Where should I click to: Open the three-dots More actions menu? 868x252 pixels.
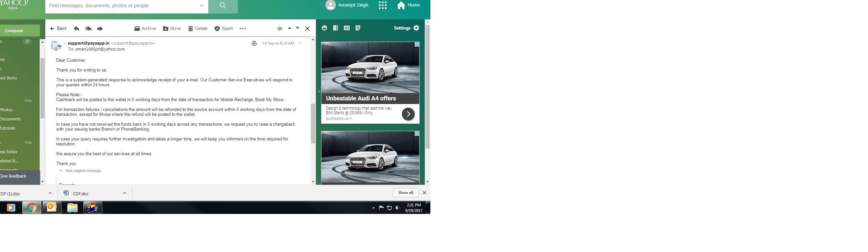[243, 29]
